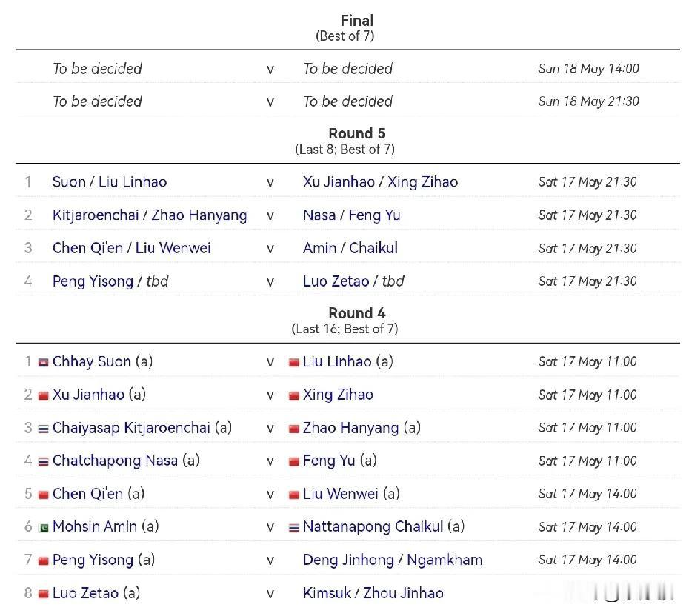
Task: Open the Zhou Jinhao player link
Action: pos(403,592)
